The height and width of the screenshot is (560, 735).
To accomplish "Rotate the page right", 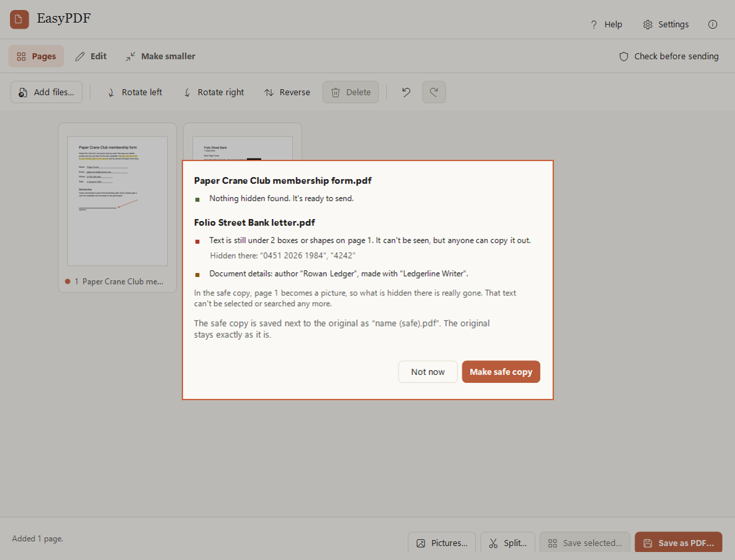I will coord(214,93).
